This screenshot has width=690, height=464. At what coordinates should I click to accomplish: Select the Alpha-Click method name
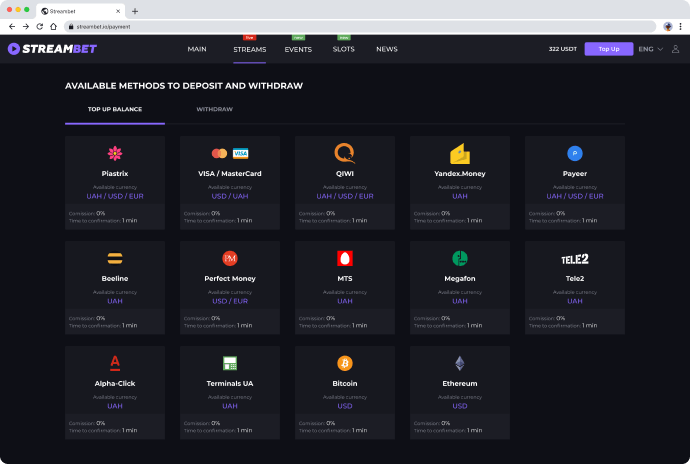pyautogui.click(x=115, y=383)
